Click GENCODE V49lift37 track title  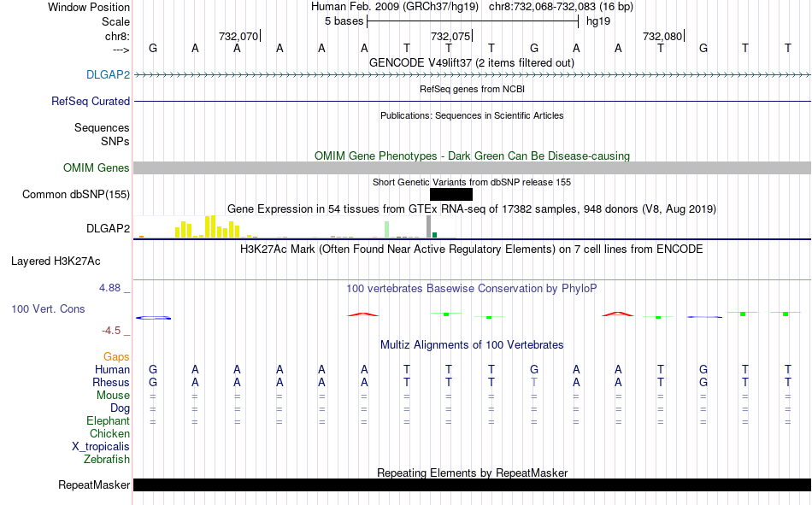(472, 62)
